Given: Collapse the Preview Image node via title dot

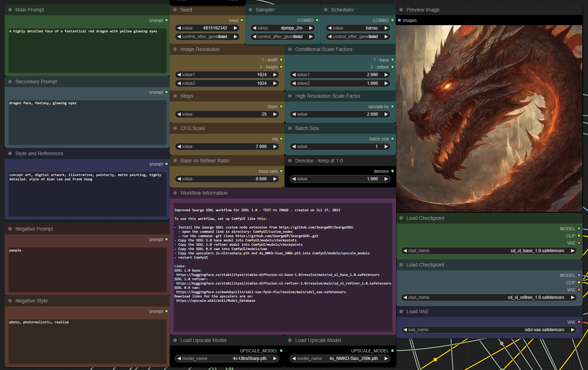Looking at the screenshot, I should (x=401, y=10).
